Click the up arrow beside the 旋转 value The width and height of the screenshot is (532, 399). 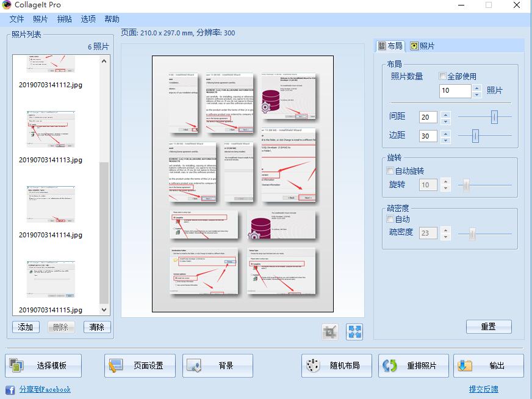tap(445, 181)
